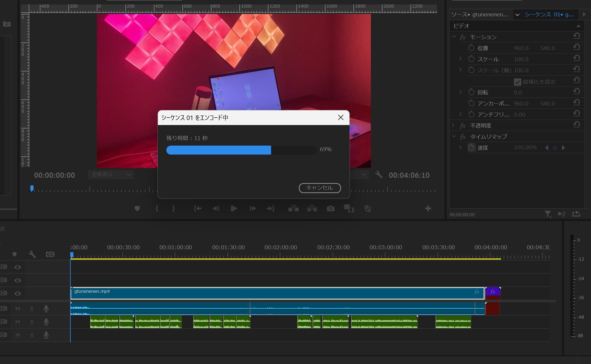Toggle animation stopwatch for アンカーポイント

(x=471, y=103)
